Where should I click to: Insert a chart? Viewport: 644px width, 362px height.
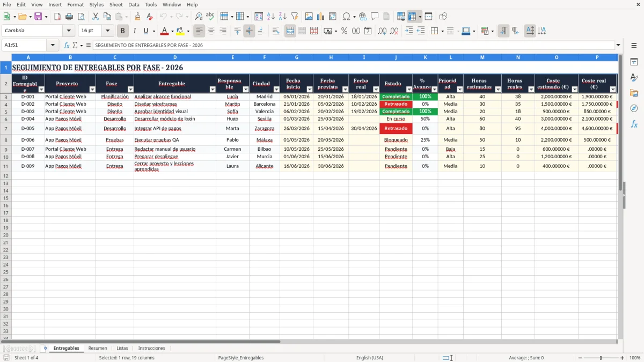point(321,17)
